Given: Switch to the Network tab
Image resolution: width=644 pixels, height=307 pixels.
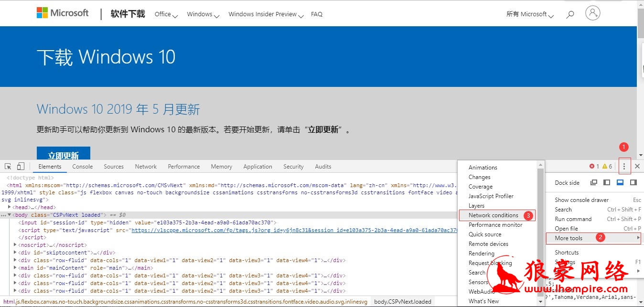Looking at the screenshot, I should (x=146, y=166).
